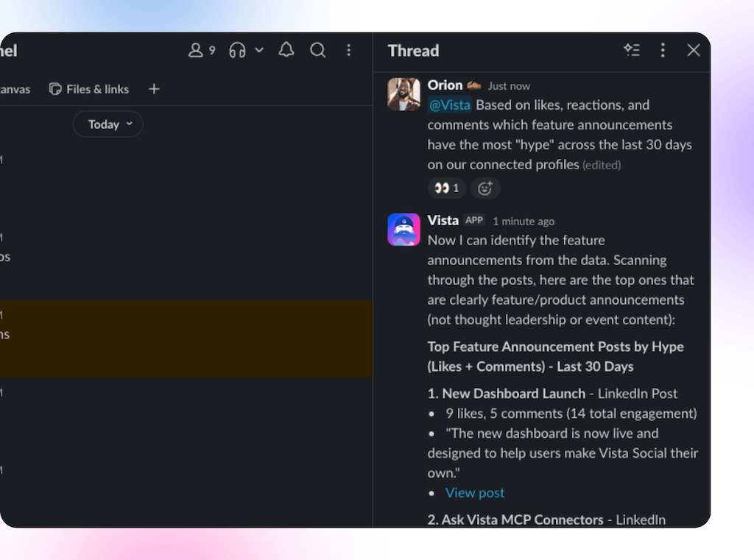Image resolution: width=754 pixels, height=560 pixels.
Task: Click the Vista app sender name
Action: 443,220
